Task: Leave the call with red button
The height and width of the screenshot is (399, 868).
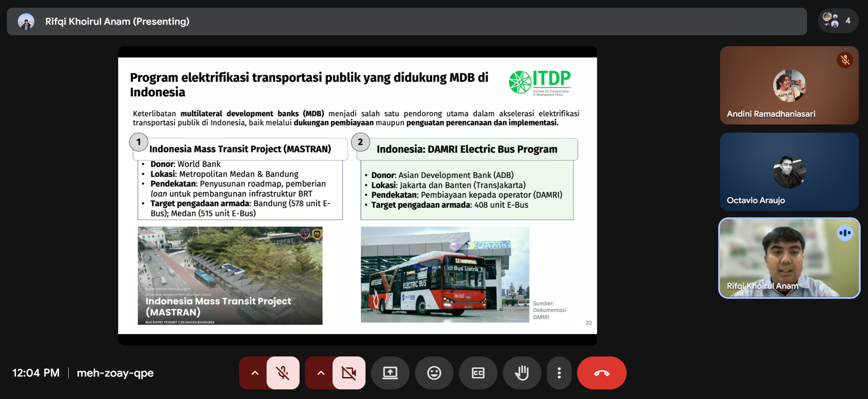Action: [601, 373]
